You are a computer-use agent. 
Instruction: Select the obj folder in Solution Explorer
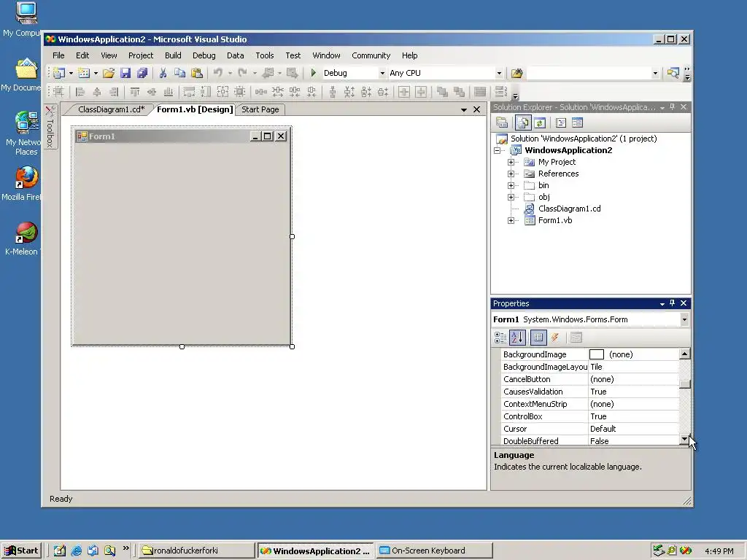tap(544, 197)
